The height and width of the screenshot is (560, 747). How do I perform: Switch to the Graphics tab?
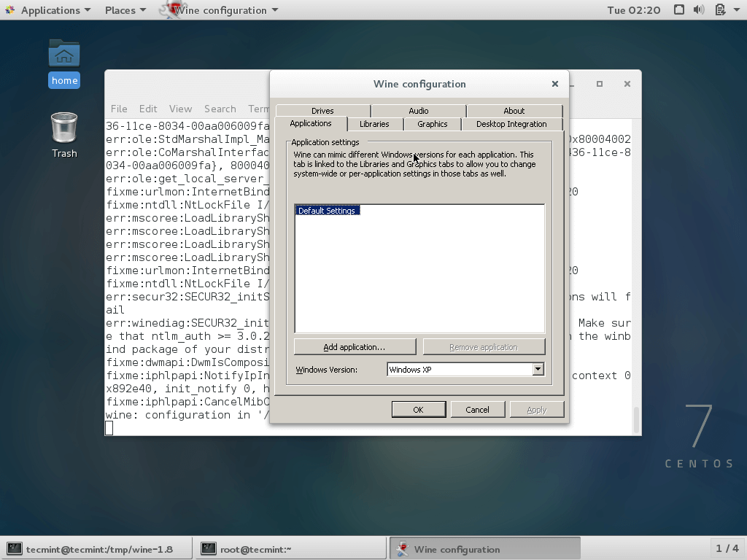(433, 124)
